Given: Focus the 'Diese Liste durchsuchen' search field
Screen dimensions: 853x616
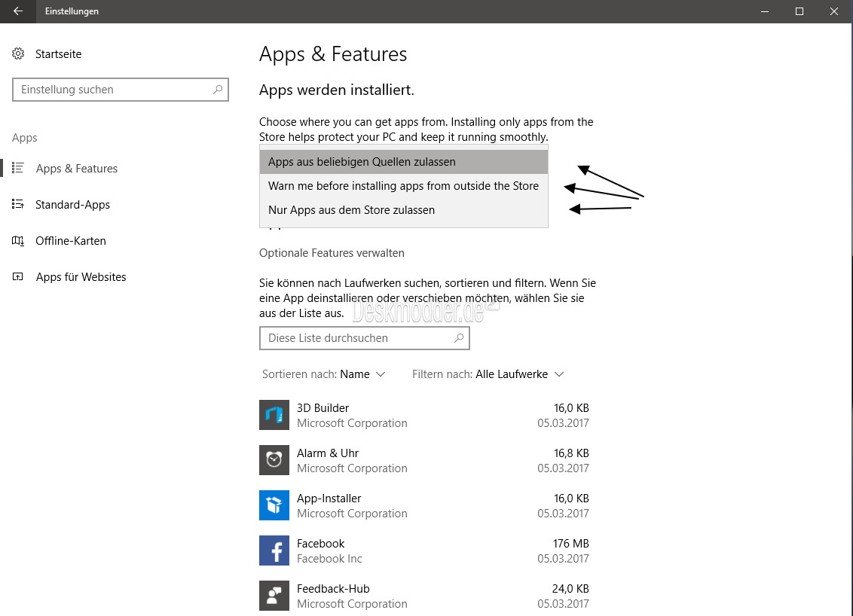Looking at the screenshot, I should [365, 338].
